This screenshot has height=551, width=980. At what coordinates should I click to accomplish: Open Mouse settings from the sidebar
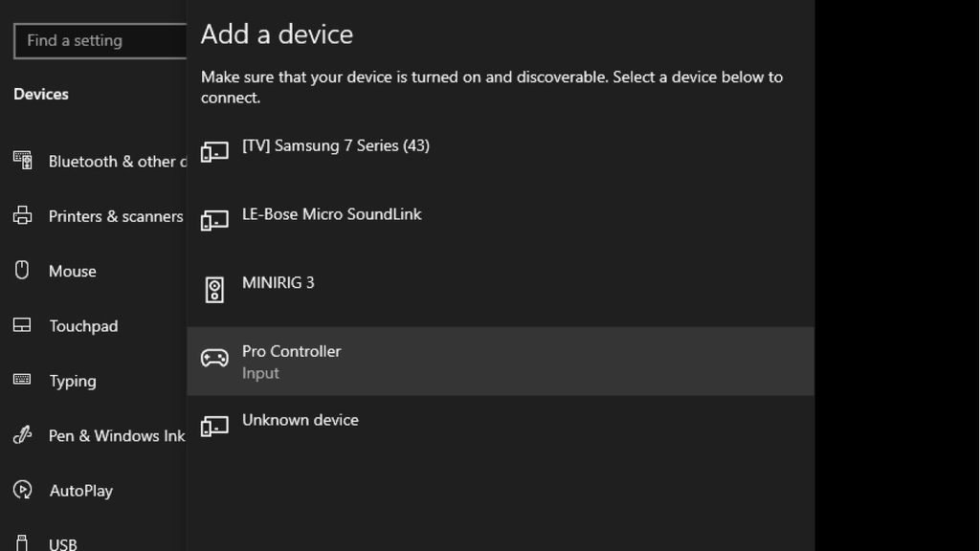[x=72, y=271]
